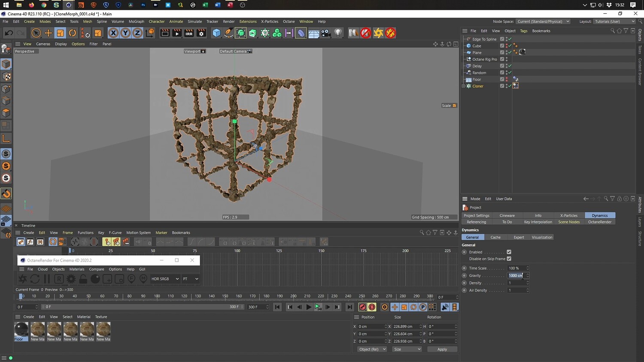This screenshot has height=362, width=644.
Task: Select the Rotate tool in top toolbar
Action: point(73,33)
